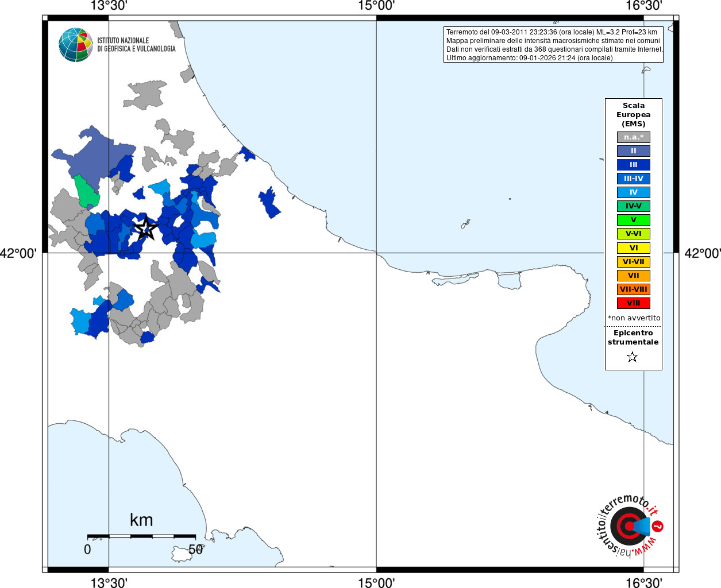Click the top 15°00' longitude label

tap(376, 6)
